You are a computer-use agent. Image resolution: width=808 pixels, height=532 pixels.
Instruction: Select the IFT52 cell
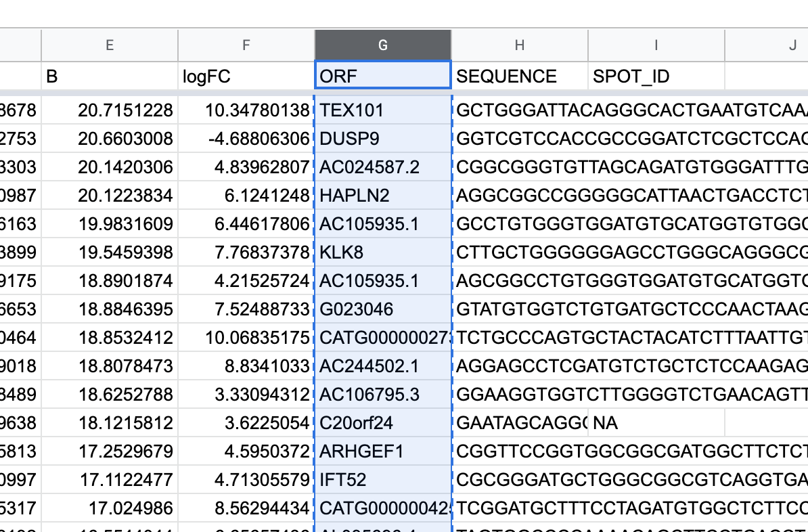(383, 479)
